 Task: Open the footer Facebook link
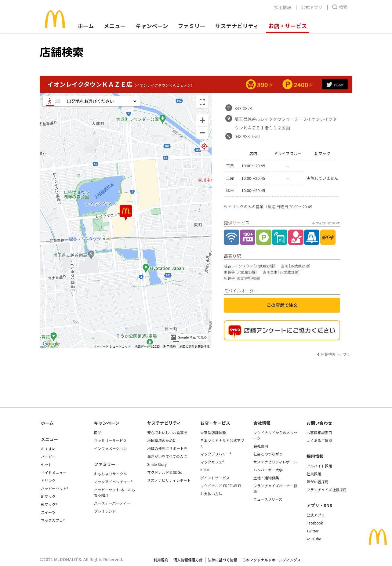coord(315,523)
